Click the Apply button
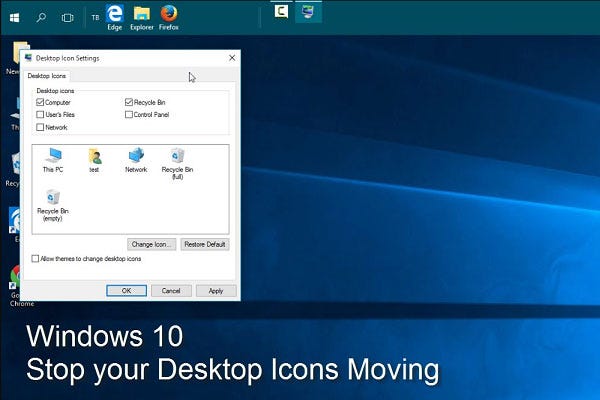 click(x=216, y=291)
